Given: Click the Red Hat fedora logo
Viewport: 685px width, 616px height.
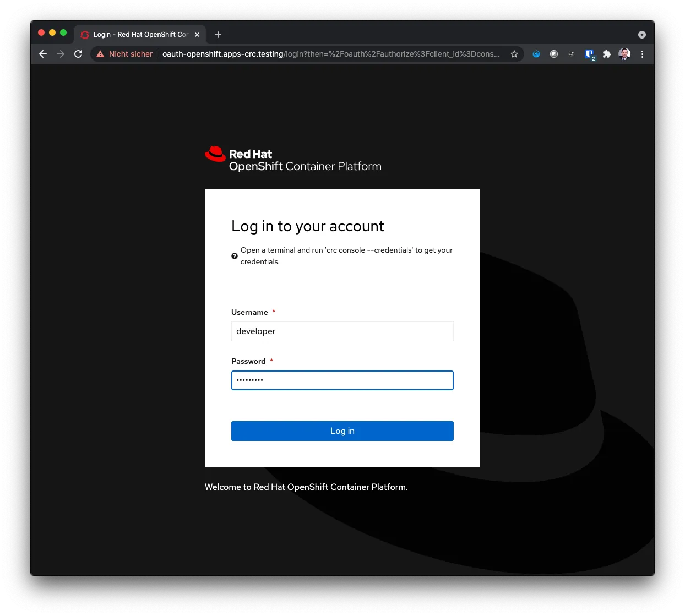Looking at the screenshot, I should coord(215,154).
